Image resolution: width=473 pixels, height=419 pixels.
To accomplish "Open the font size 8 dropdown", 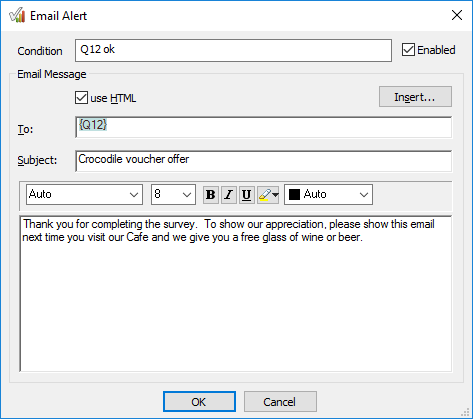I will pos(173,194).
